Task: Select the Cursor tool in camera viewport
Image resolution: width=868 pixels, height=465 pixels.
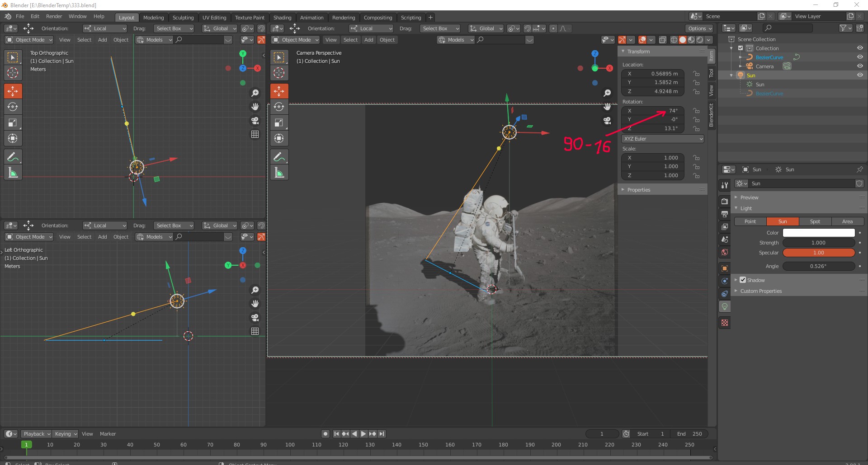Action: [279, 73]
